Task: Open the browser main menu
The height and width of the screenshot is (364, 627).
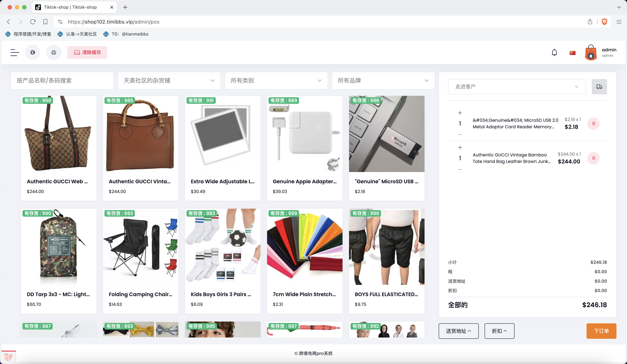Action: (619, 22)
